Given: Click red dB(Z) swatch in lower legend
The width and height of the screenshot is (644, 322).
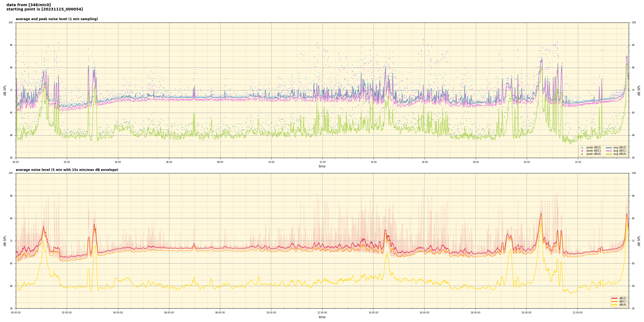Looking at the screenshot, I should click(614, 298).
